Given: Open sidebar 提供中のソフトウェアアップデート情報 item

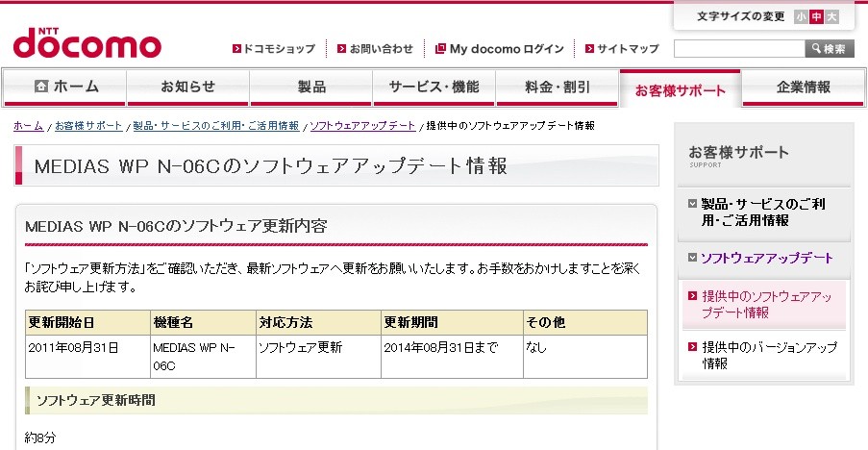Looking at the screenshot, I should click(x=767, y=305).
